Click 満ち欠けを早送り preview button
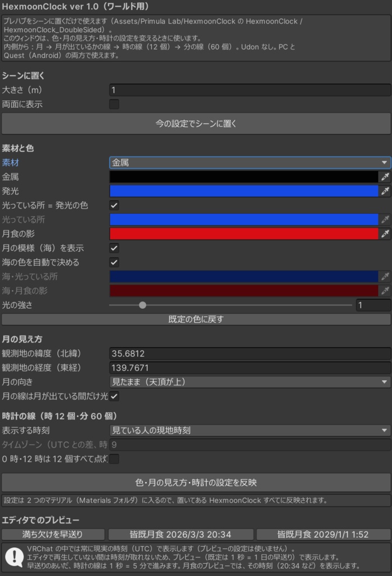This screenshot has height=576, width=392. (53, 534)
